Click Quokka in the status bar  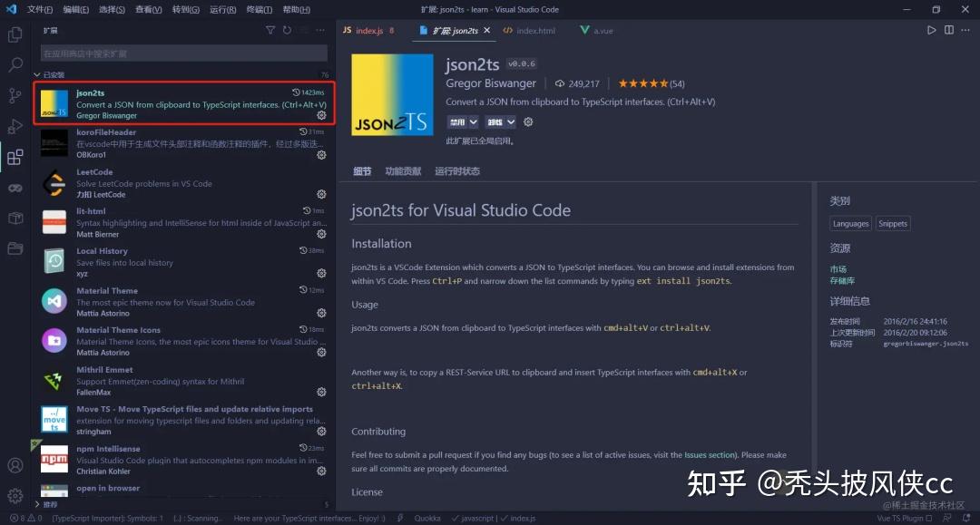[427, 518]
